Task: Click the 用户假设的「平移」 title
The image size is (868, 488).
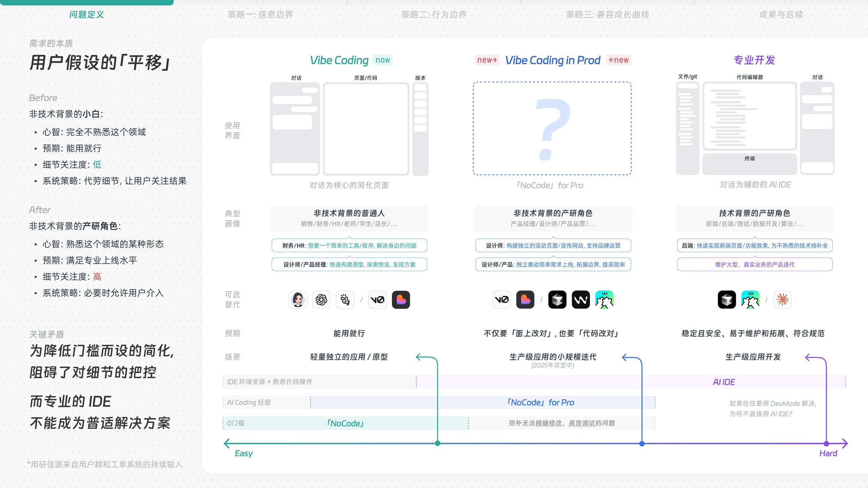Action: click(100, 63)
